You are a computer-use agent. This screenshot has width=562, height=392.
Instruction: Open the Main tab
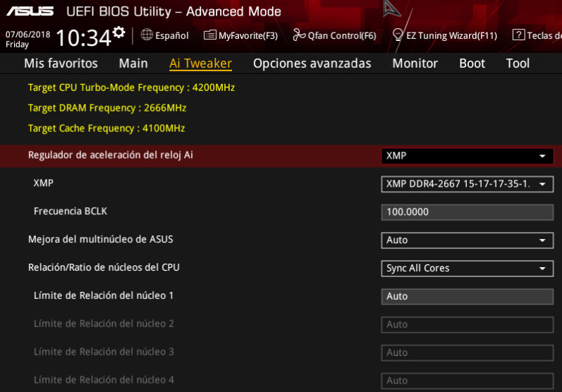pyautogui.click(x=133, y=63)
